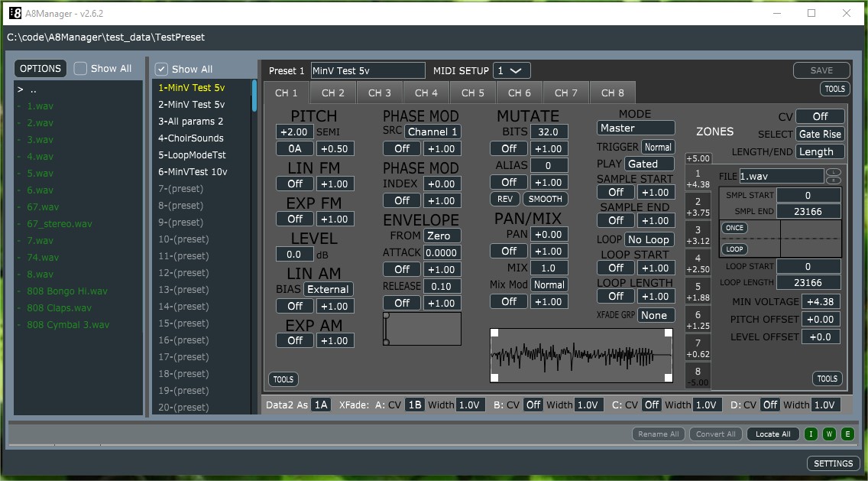Viewport: 868px width, 481px height.
Task: Toggle Show All checkbox beside OPTIONS
Action: [x=81, y=69]
